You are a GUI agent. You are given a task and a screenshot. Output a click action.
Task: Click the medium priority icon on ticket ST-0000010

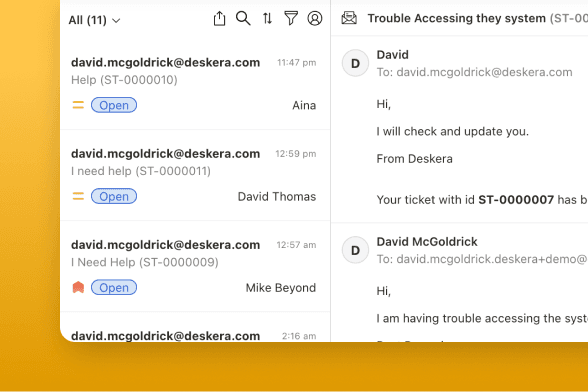[78, 105]
